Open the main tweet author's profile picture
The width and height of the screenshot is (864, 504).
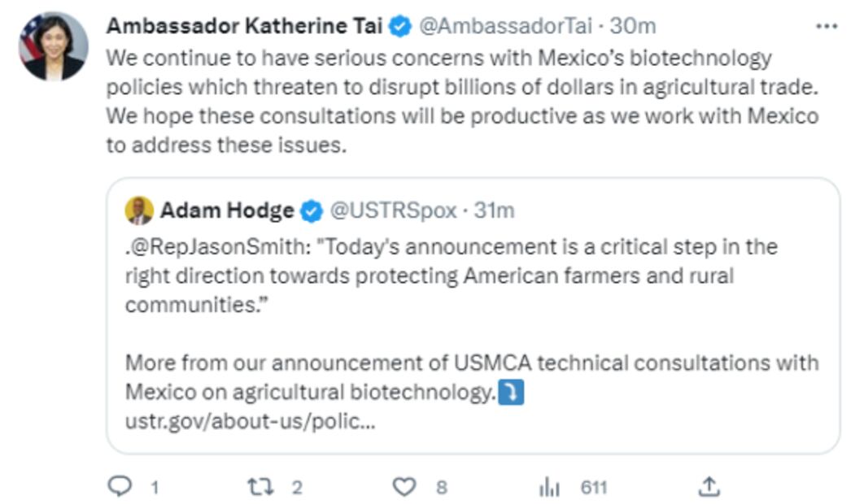(x=54, y=46)
